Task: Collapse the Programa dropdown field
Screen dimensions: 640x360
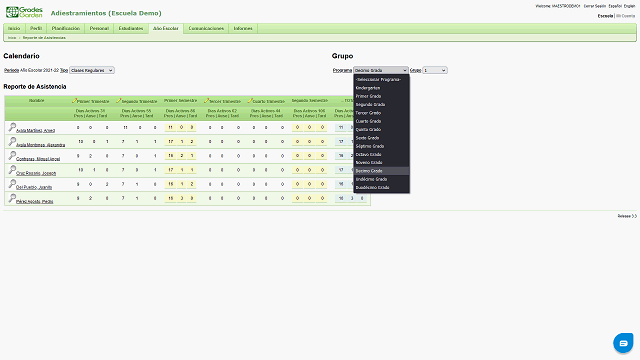Action: tap(381, 70)
